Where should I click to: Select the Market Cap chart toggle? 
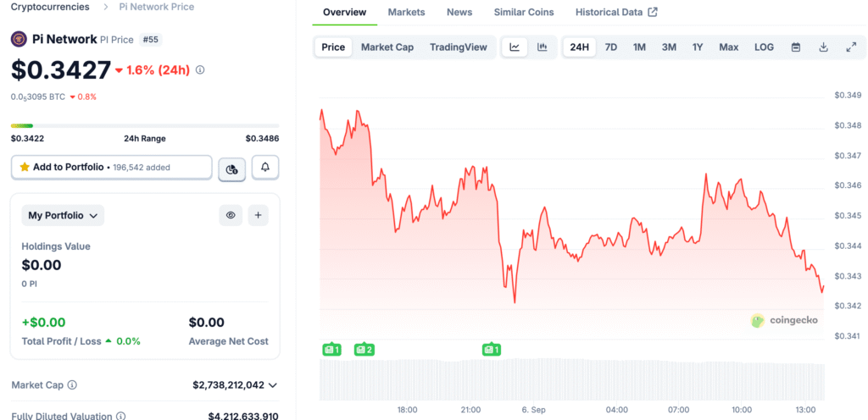coord(387,47)
